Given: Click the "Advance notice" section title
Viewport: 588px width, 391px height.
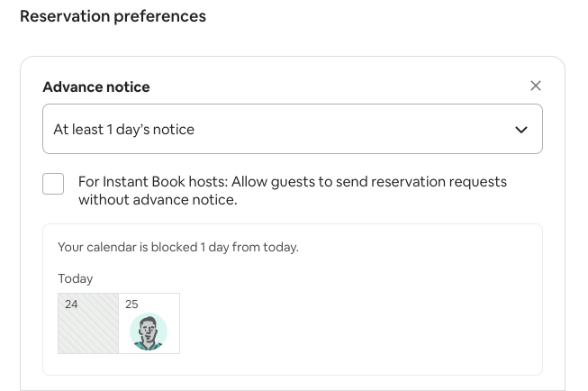Looking at the screenshot, I should 96,87.
